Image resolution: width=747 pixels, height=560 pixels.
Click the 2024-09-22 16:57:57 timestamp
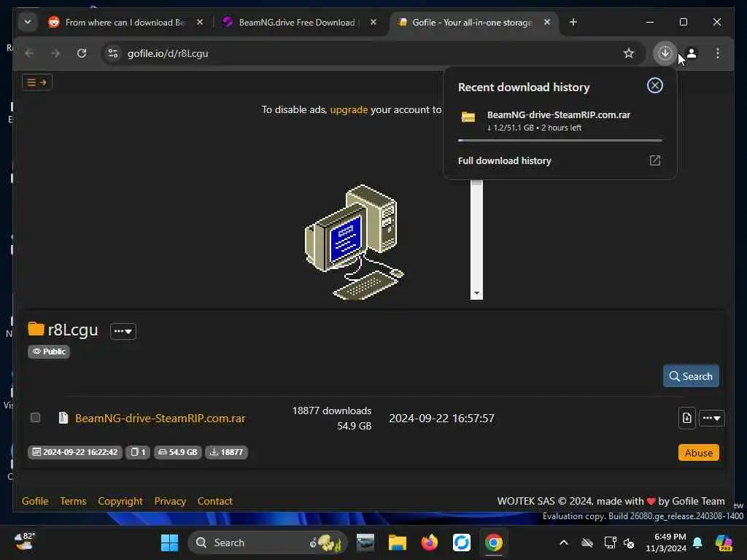tap(441, 418)
